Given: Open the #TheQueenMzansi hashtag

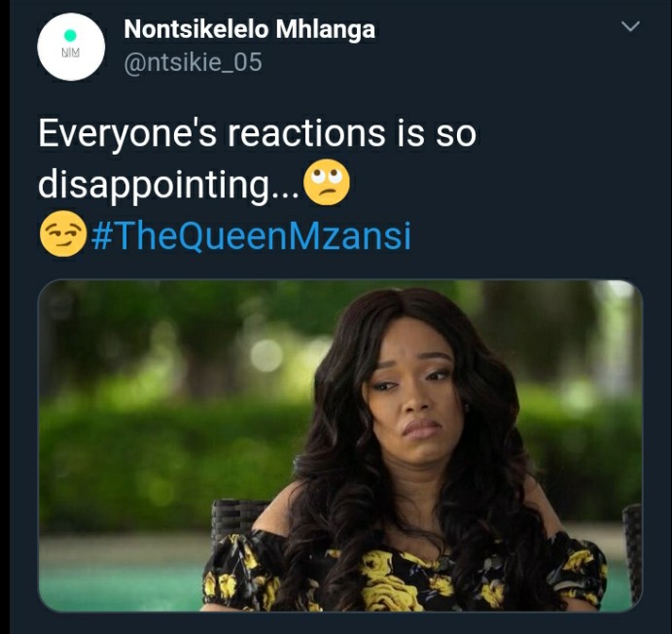Looking at the screenshot, I should pyautogui.click(x=251, y=235).
